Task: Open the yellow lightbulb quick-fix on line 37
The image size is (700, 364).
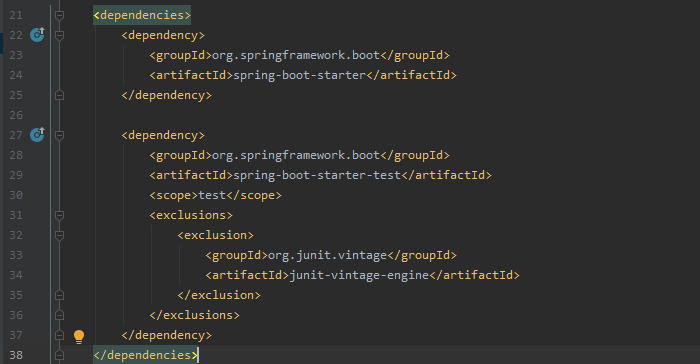Action: point(79,336)
